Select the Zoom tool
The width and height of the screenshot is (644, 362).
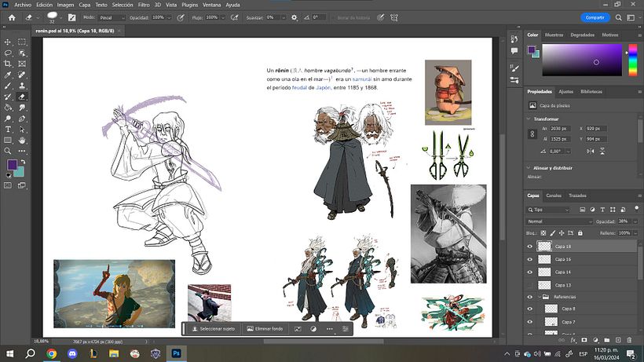tap(8, 151)
